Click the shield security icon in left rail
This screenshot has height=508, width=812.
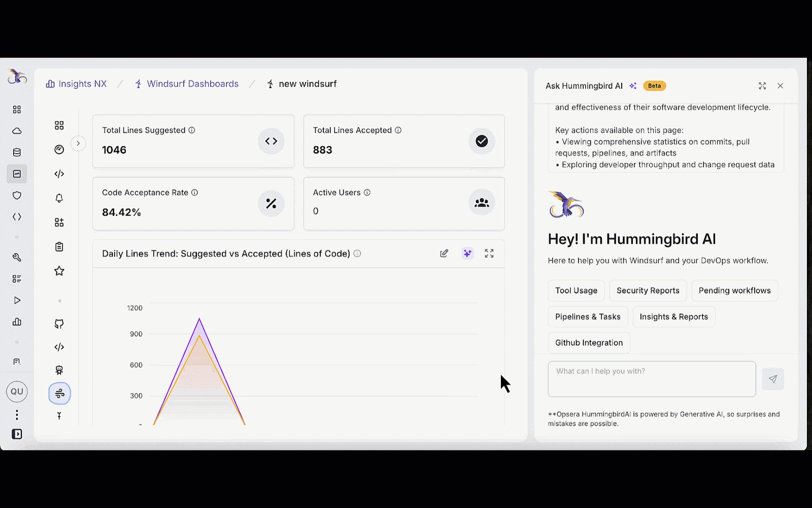pyautogui.click(x=17, y=196)
